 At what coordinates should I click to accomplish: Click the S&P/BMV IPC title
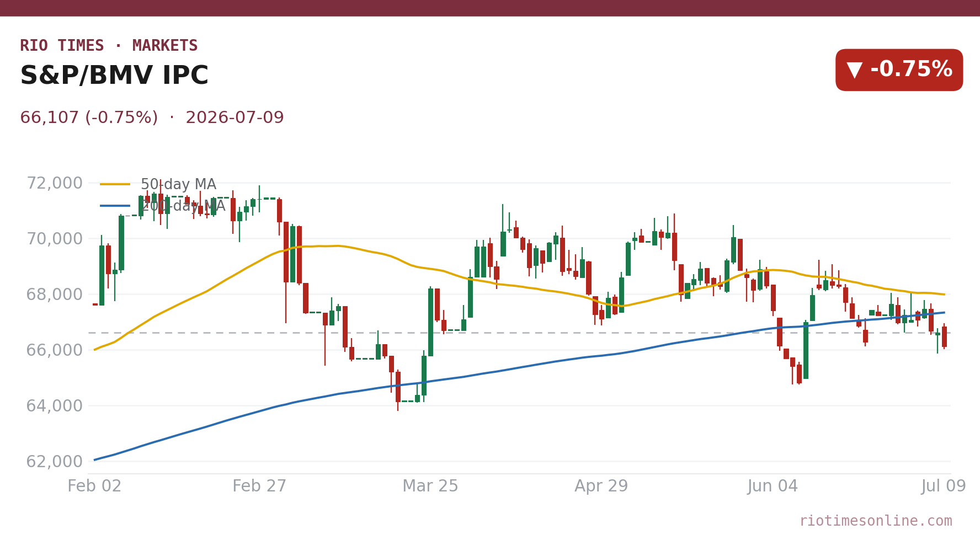114,76
